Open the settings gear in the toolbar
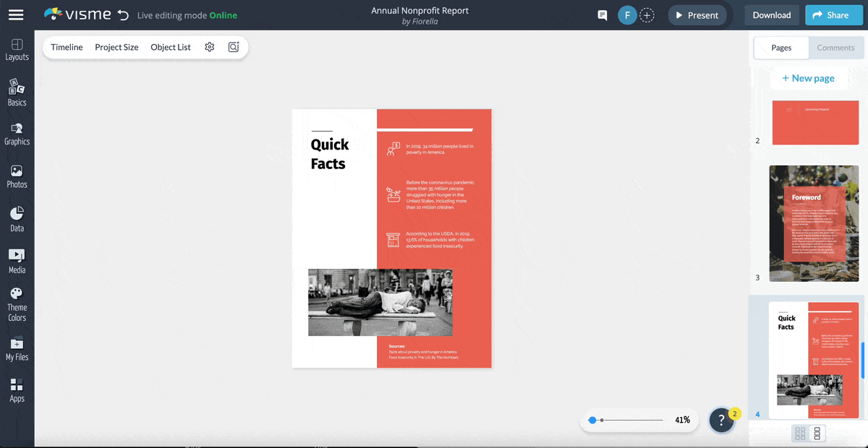This screenshot has width=868, height=448. pos(209,46)
